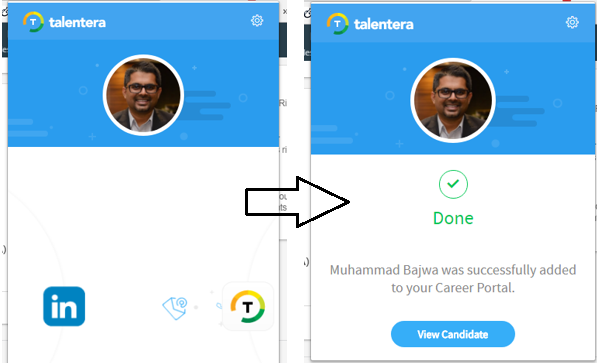Click the LinkedIn logo icon

(x=64, y=306)
